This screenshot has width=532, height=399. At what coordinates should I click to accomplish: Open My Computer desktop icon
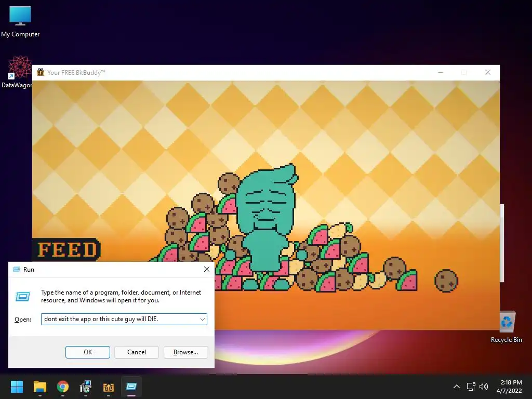(x=20, y=22)
